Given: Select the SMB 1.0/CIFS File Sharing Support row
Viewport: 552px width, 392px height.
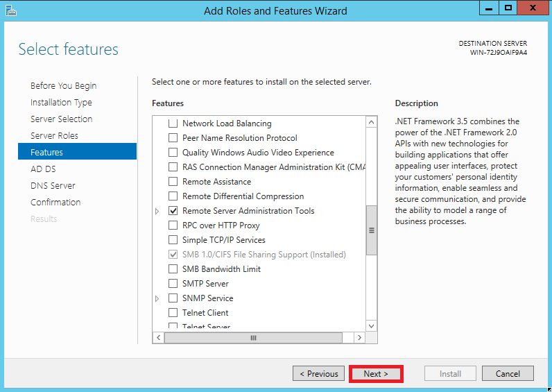Looking at the screenshot, I should [x=264, y=255].
